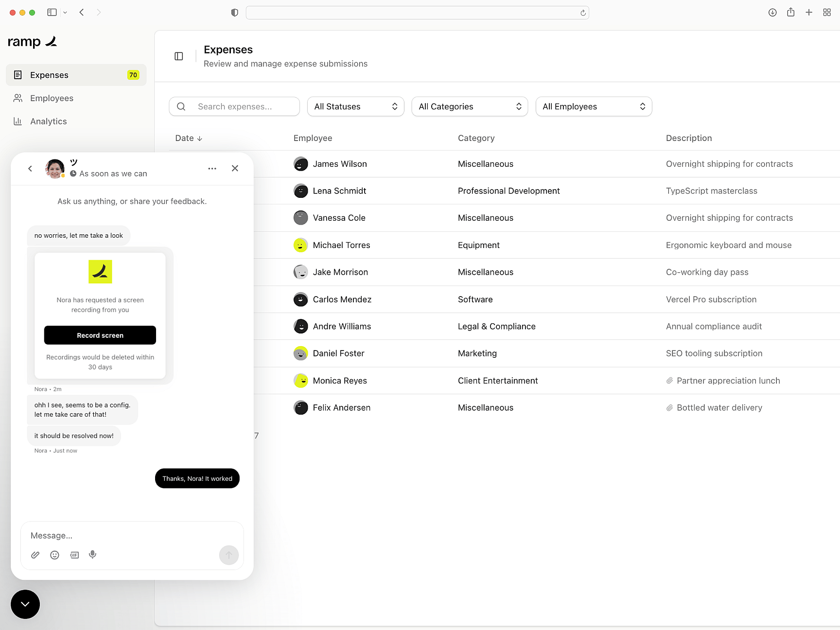The height and width of the screenshot is (630, 840).
Task: Click the Ramp logo
Action: (32, 42)
